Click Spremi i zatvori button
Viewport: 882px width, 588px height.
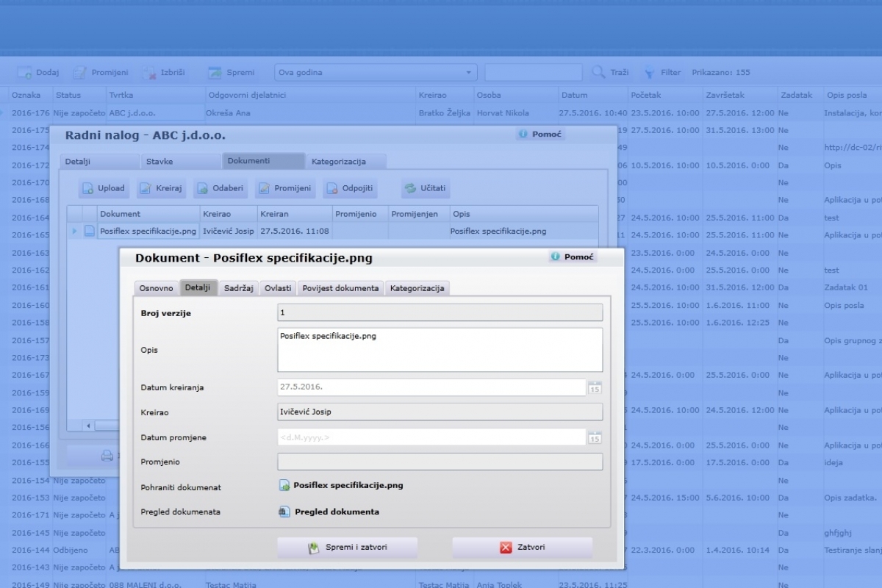347,548
